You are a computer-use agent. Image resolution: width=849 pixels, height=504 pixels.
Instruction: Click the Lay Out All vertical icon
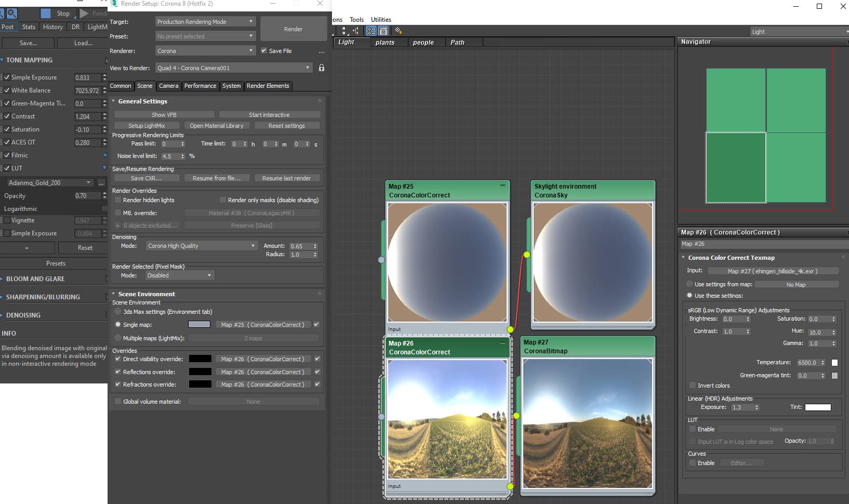(344, 31)
